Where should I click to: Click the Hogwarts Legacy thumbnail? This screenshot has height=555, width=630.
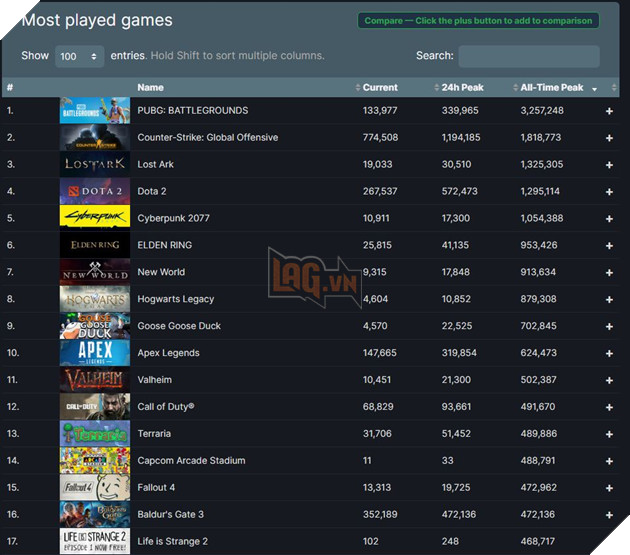tap(95, 299)
